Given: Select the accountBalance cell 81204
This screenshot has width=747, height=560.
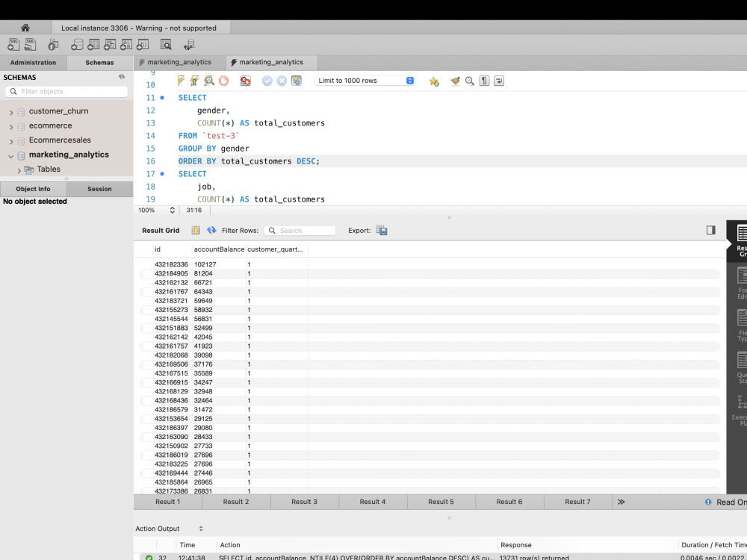Looking at the screenshot, I should coord(219,273).
